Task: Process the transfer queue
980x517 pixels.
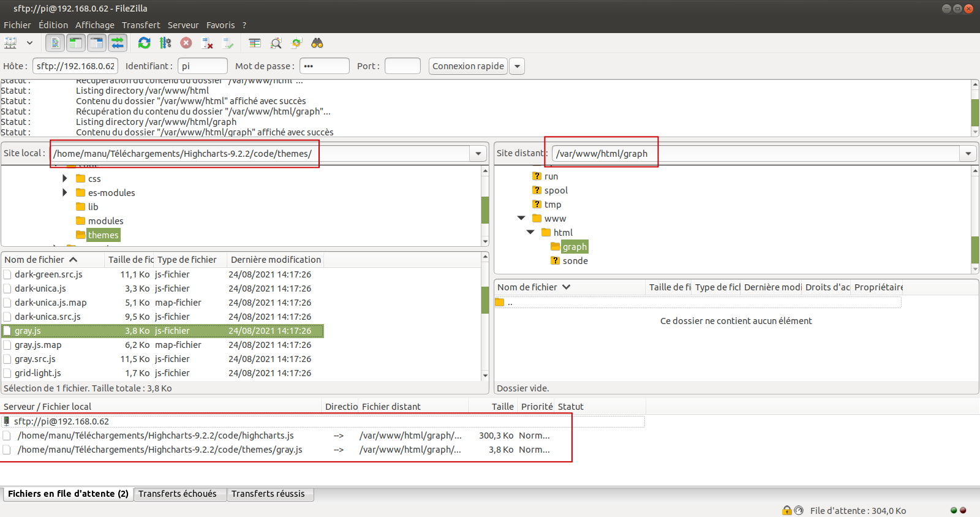Action: click(165, 43)
